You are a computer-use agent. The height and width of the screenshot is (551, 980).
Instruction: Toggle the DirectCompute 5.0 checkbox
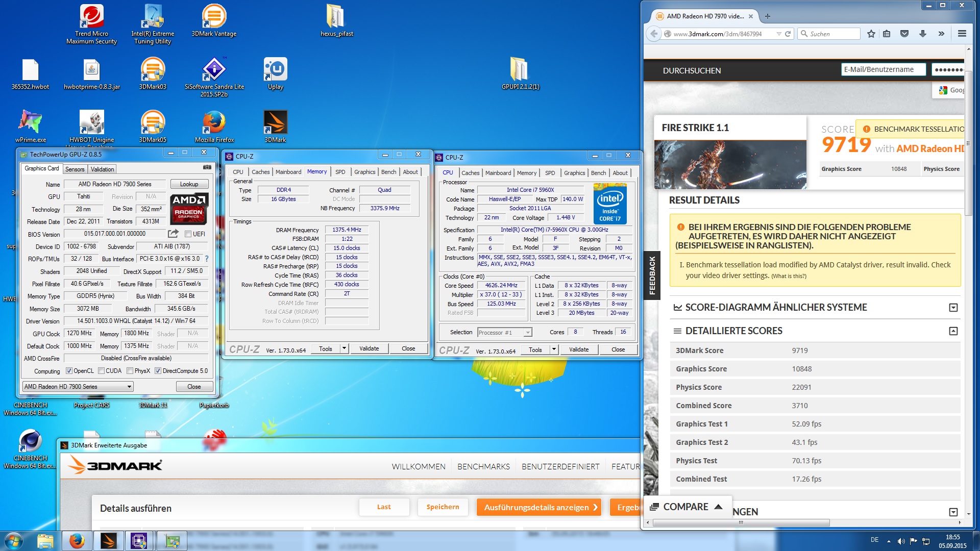tap(158, 371)
